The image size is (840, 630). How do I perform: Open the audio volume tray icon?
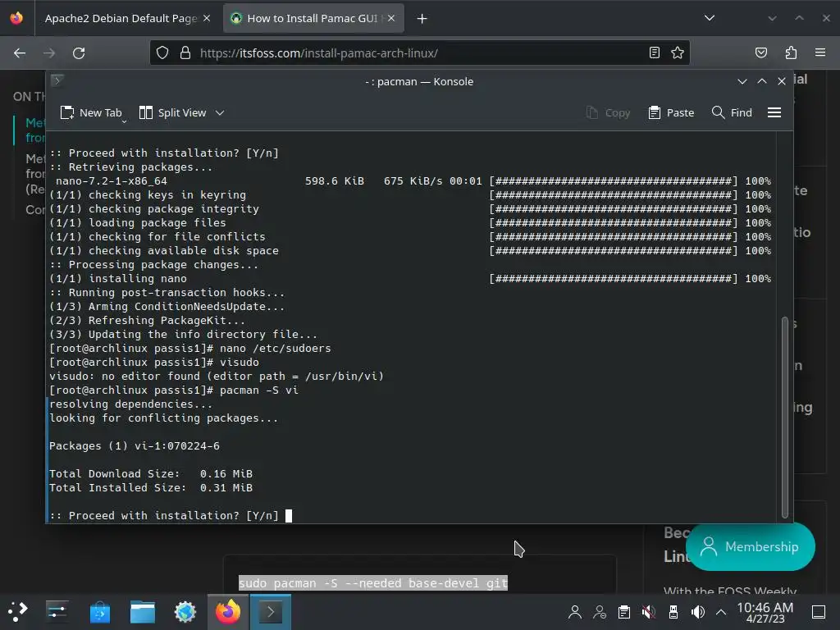coord(698,612)
